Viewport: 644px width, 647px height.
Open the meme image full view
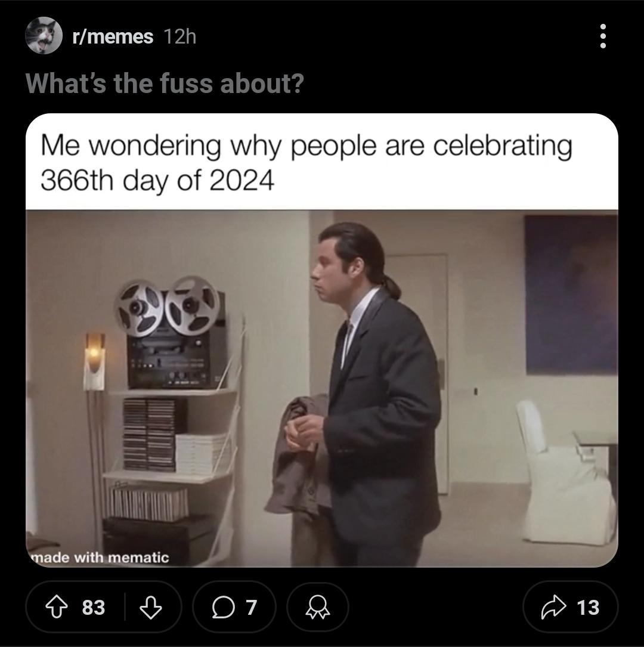[x=322, y=388]
